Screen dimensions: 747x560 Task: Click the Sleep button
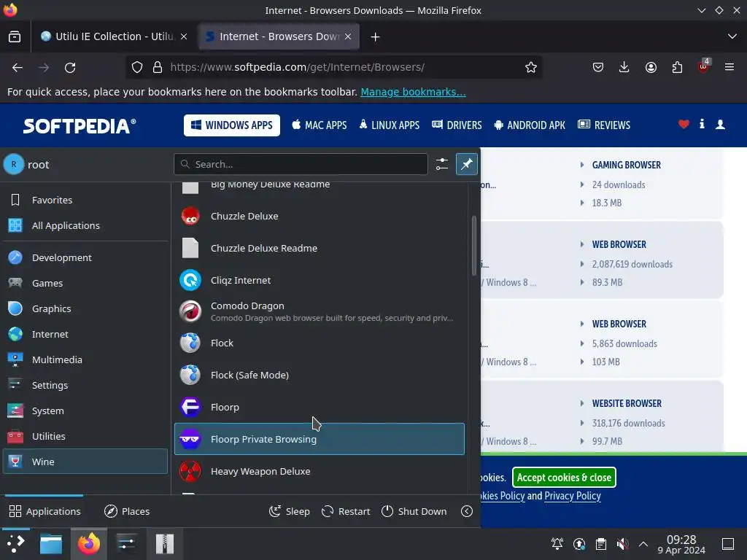tap(289, 511)
